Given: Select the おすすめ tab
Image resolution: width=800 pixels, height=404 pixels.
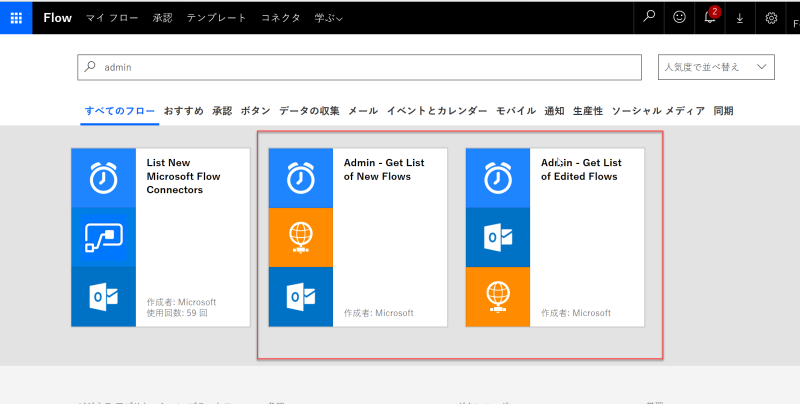Looking at the screenshot, I should (x=184, y=111).
